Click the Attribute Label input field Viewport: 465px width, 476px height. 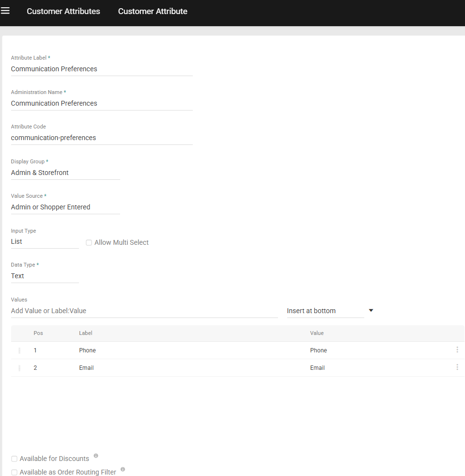click(x=102, y=69)
